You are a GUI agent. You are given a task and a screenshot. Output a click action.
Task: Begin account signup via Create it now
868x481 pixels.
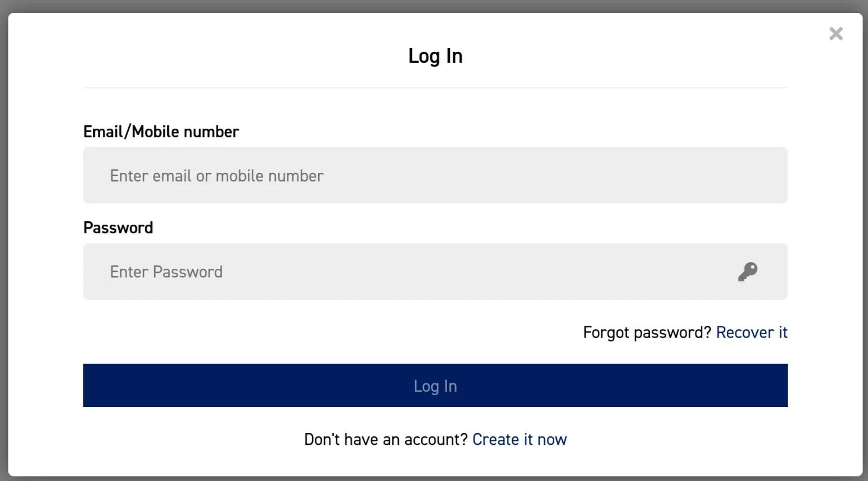[519, 440]
